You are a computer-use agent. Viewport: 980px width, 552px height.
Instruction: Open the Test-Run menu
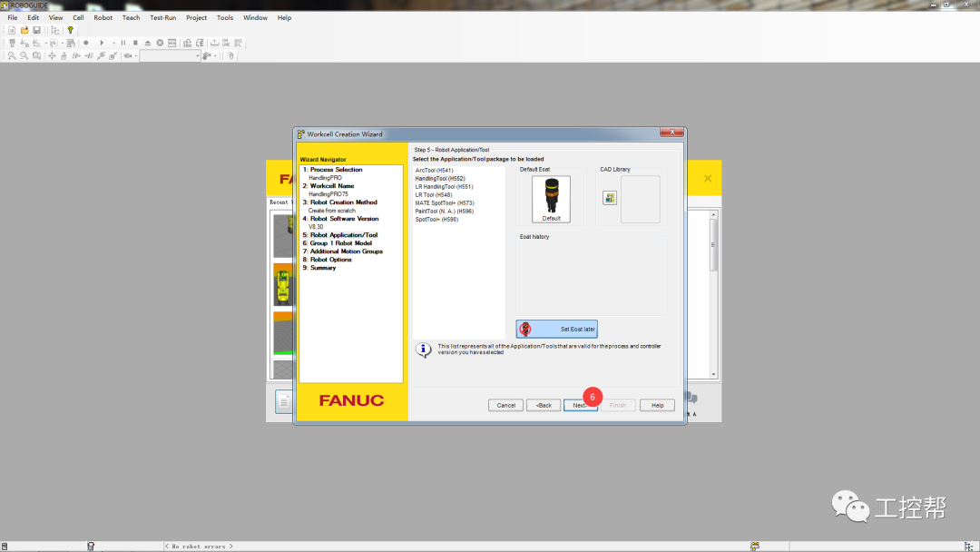pos(163,17)
